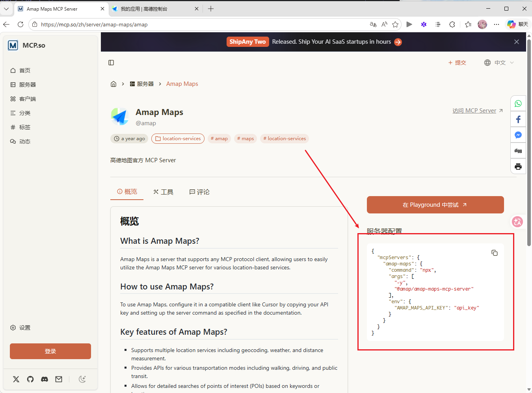Collapse the left sidebar panel
Viewport: 532px width, 393px height.
coord(111,63)
